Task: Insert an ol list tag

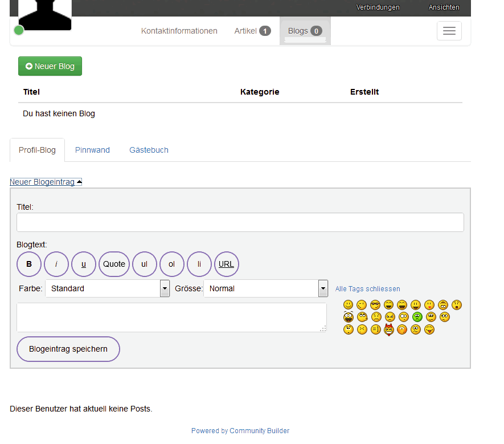Action: (171, 264)
